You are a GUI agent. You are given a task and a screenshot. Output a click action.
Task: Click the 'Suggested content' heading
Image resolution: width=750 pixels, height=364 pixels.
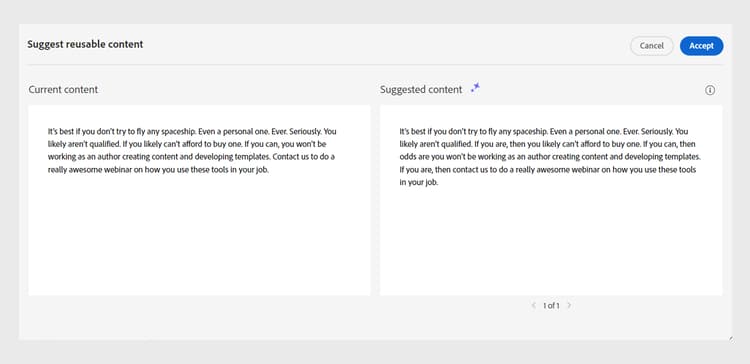tap(421, 89)
